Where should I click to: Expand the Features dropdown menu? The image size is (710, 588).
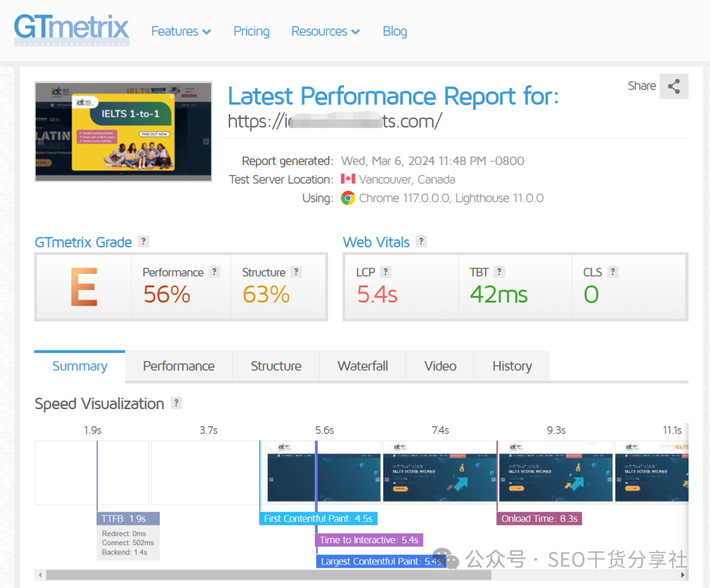[181, 32]
